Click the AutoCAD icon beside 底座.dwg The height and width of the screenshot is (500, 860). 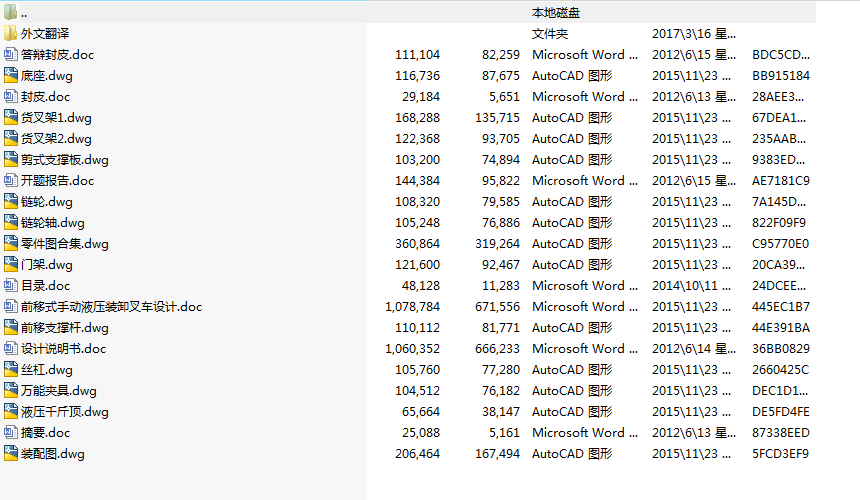[x=11, y=75]
